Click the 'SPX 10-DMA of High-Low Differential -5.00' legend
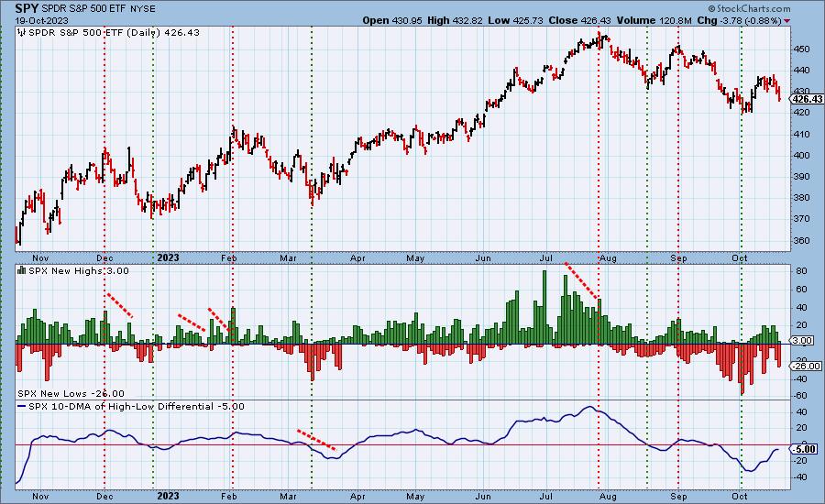825x504 pixels. tap(137, 407)
